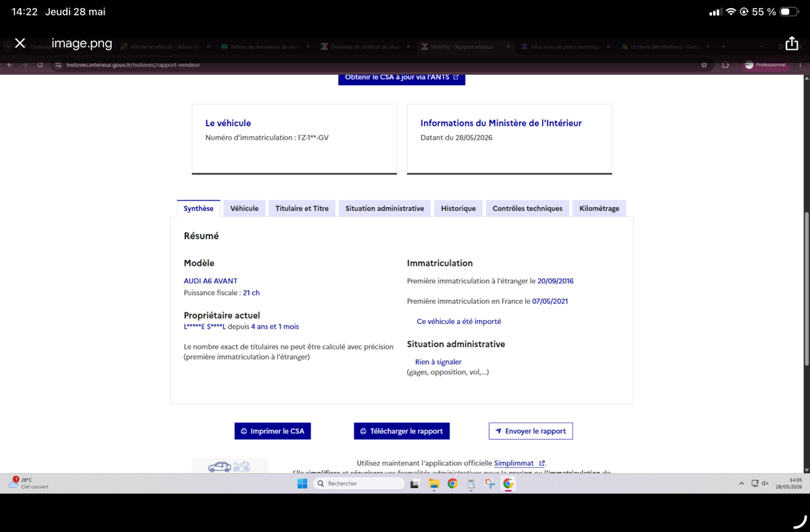Click the registration number FZ-1**-GV line
The height and width of the screenshot is (532, 810).
click(x=267, y=138)
